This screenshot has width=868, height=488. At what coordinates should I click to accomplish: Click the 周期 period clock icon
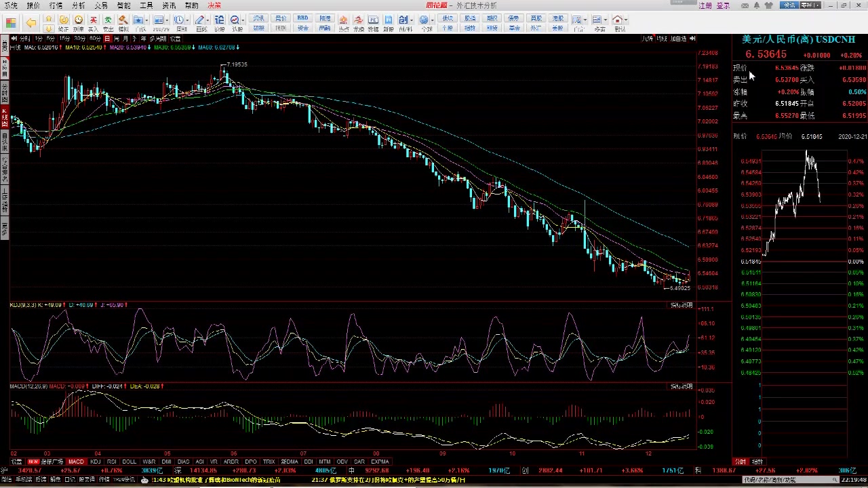[x=180, y=20]
